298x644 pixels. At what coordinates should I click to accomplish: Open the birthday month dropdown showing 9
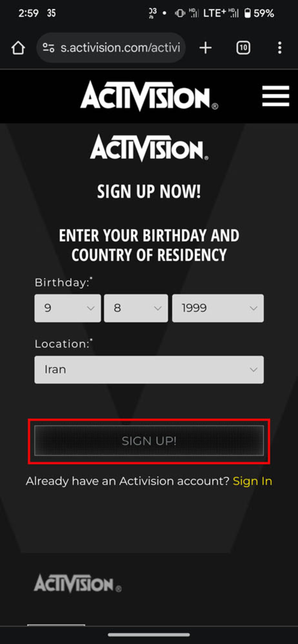pyautogui.click(x=68, y=308)
